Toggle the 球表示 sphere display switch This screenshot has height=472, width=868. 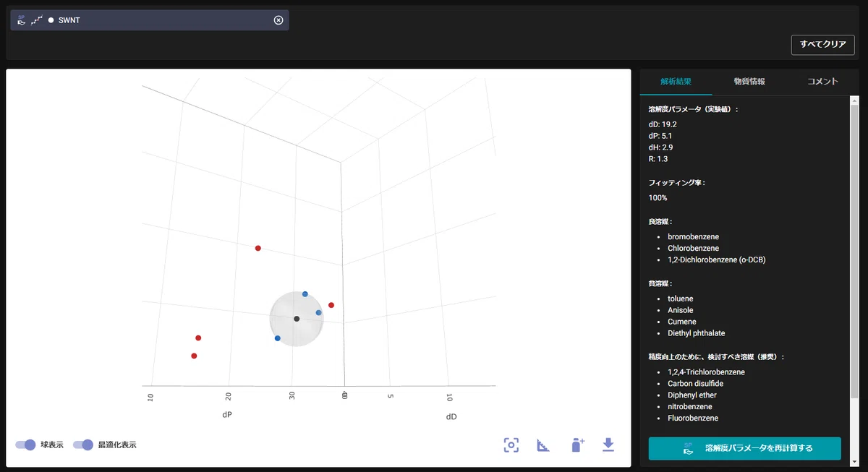(25, 445)
